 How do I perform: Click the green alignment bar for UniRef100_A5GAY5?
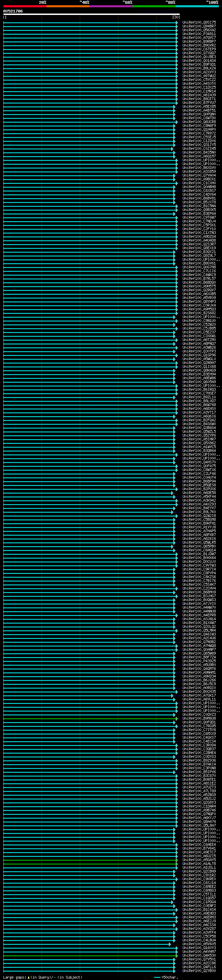click(90, 860)
